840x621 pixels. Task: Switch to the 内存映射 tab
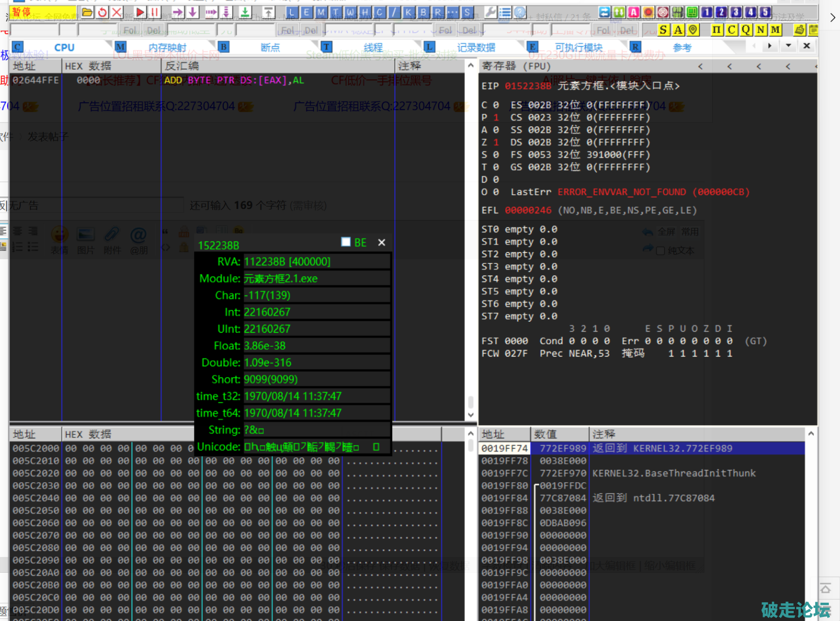[167, 47]
